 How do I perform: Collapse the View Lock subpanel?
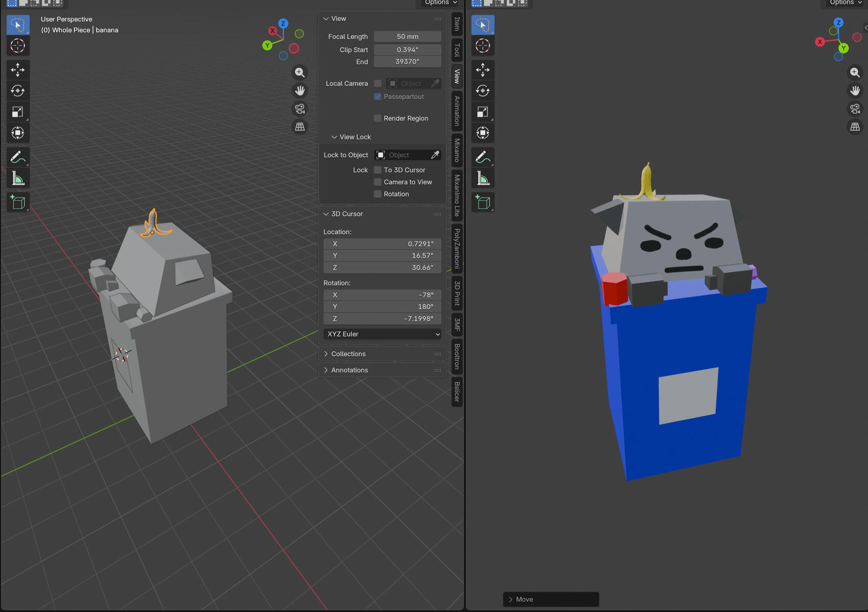334,137
